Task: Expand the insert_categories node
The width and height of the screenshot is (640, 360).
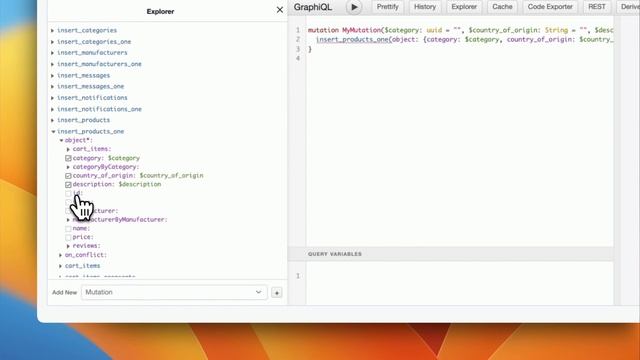Action: click(x=53, y=31)
